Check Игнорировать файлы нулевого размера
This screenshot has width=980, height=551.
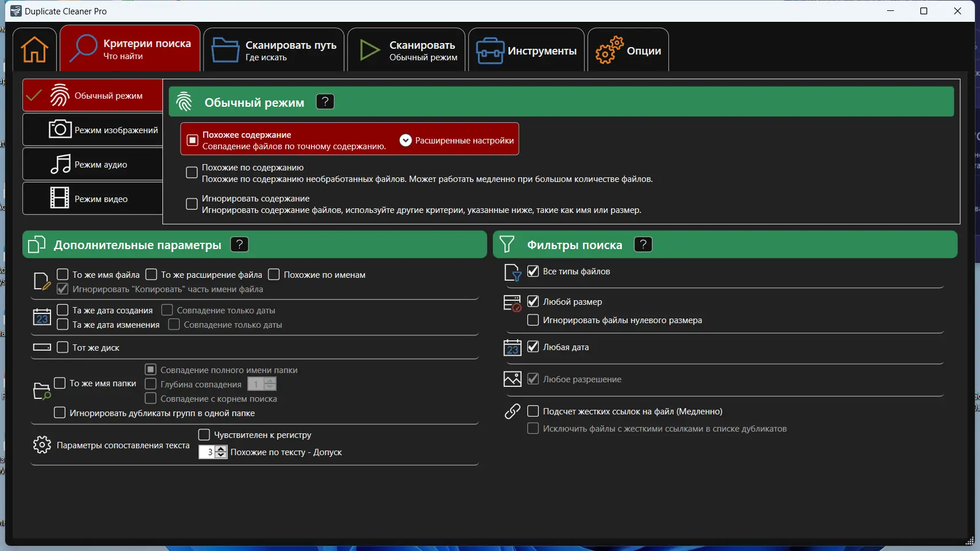pos(533,320)
